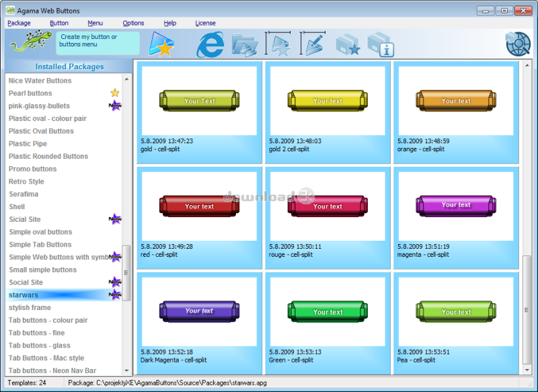Click the folder with play arrows icon
The width and height of the screenshot is (538, 392).
[245, 45]
